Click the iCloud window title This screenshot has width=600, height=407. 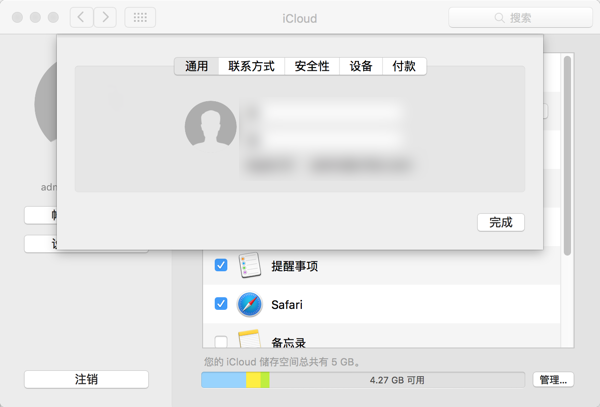pyautogui.click(x=300, y=18)
